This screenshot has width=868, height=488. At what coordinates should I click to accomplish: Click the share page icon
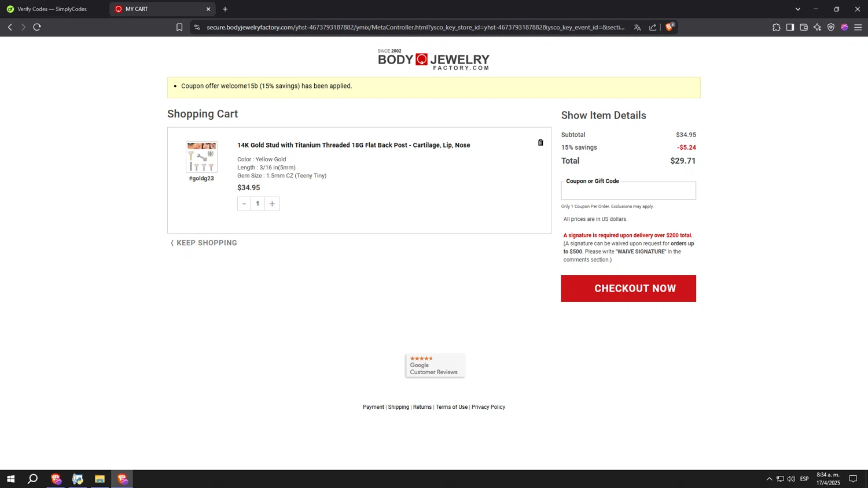653,27
